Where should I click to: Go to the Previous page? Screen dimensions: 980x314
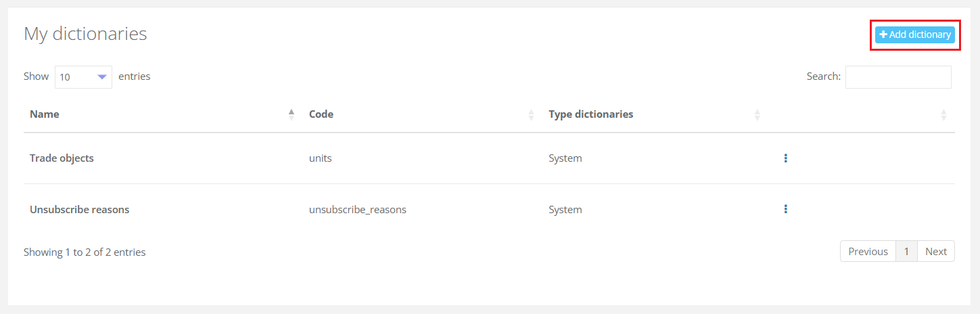[x=868, y=252]
